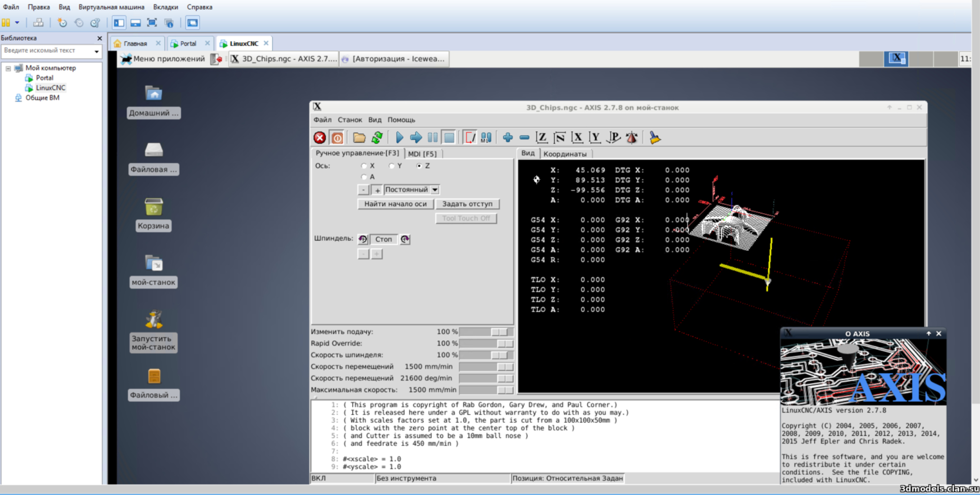
Task: Open the library search field dropdown arrow
Action: coord(96,51)
